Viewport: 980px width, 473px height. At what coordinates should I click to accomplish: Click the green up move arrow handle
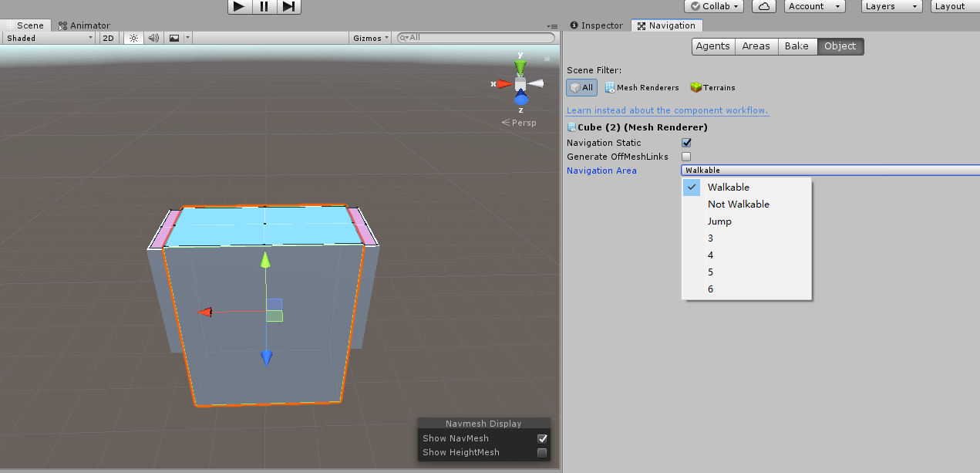(x=265, y=260)
